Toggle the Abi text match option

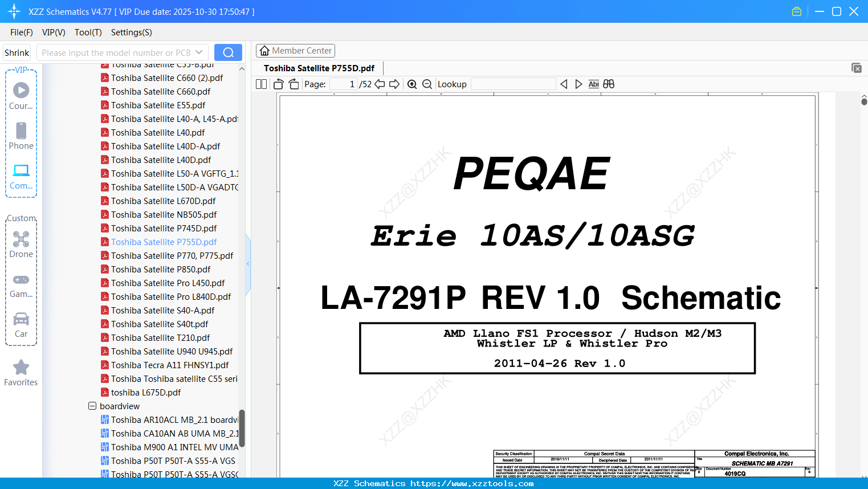click(593, 84)
